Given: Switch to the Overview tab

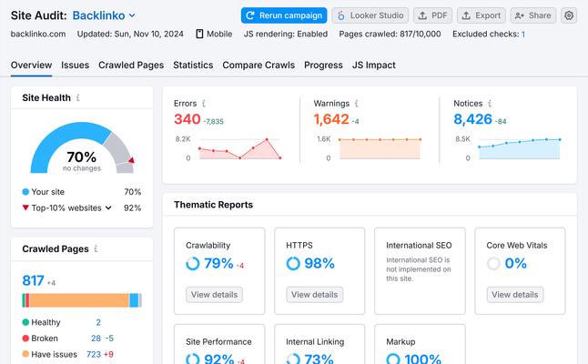Looking at the screenshot, I should (31, 65).
